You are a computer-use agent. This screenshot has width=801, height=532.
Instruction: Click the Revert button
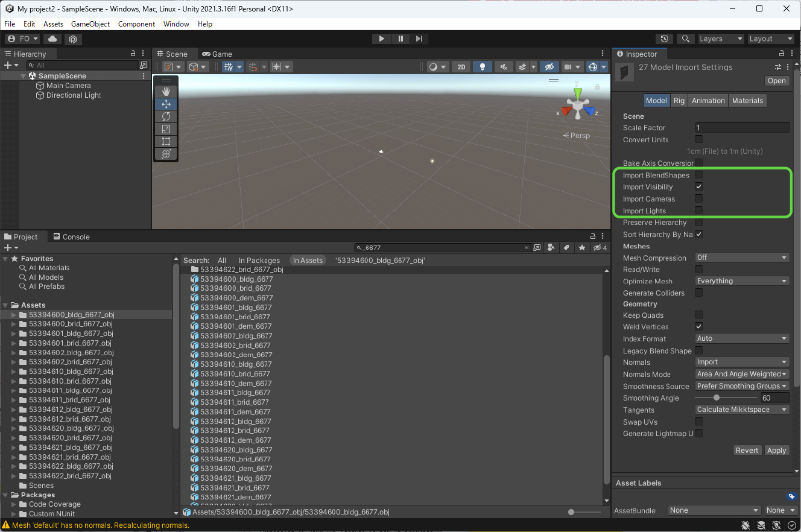pos(747,451)
